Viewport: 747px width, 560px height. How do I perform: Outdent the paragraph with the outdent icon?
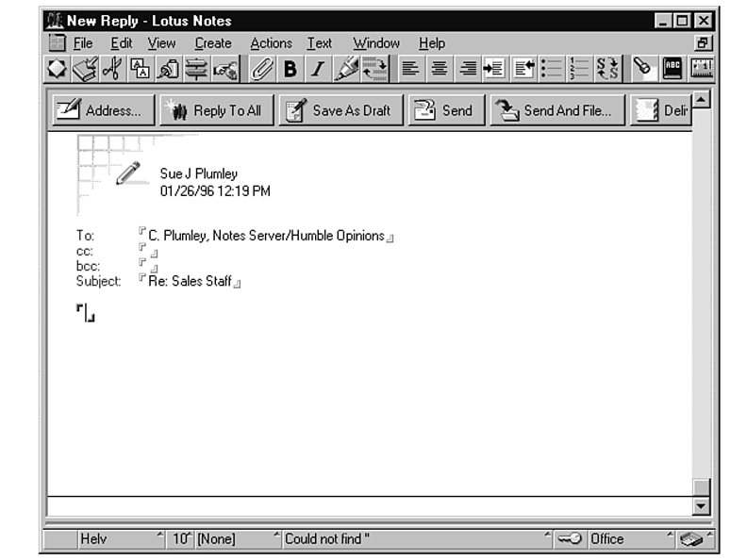click(x=523, y=69)
